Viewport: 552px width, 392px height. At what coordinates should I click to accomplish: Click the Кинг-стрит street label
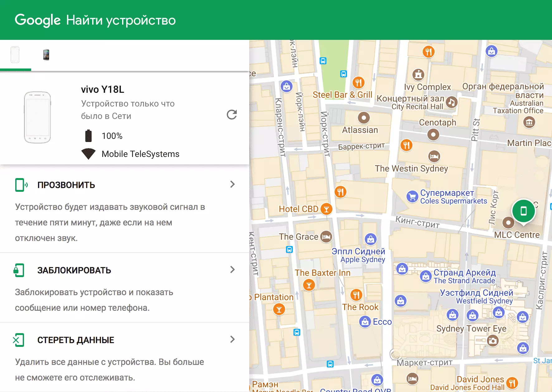[418, 222]
